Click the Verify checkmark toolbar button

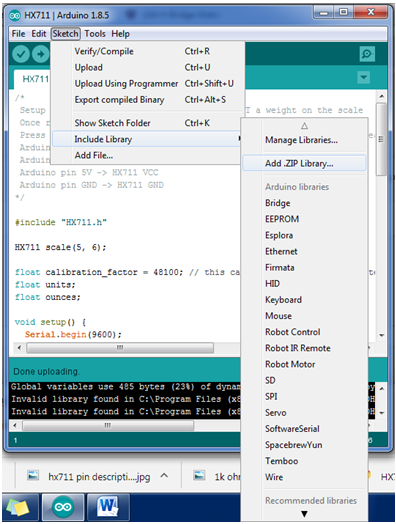21,54
